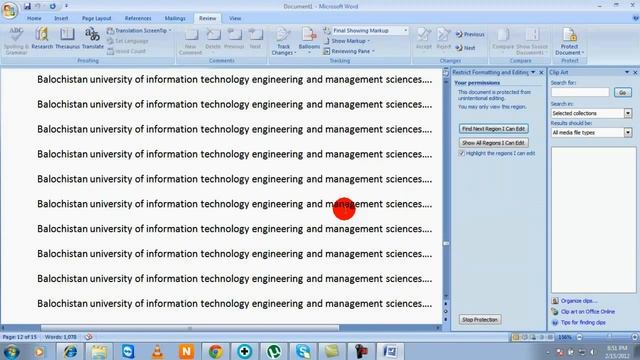Switch to the References tab
This screenshot has width=640, height=360.
point(138,18)
